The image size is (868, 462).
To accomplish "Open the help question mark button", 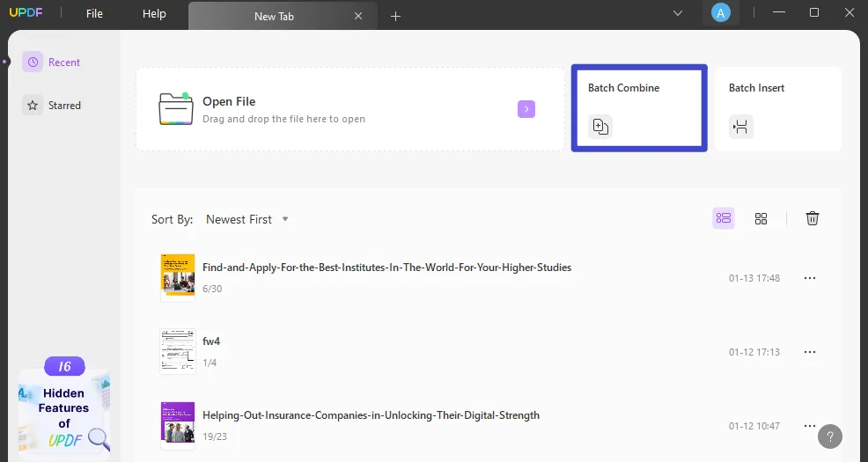I will 830,436.
